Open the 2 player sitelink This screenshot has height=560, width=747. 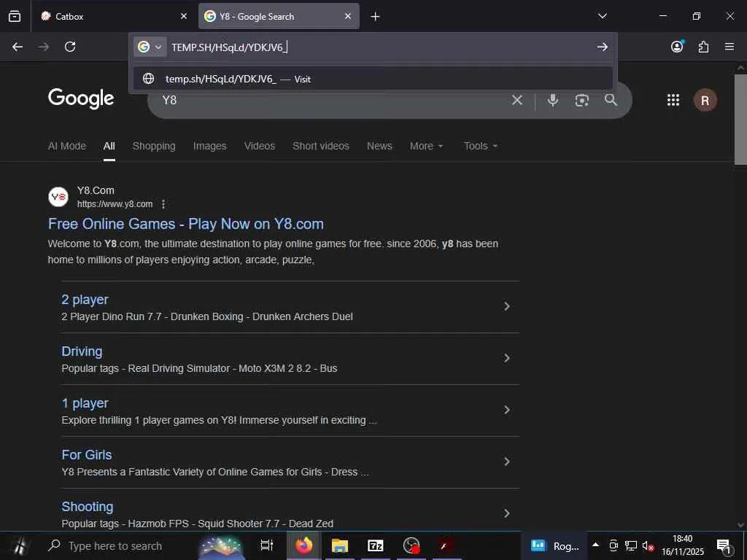coord(85,300)
